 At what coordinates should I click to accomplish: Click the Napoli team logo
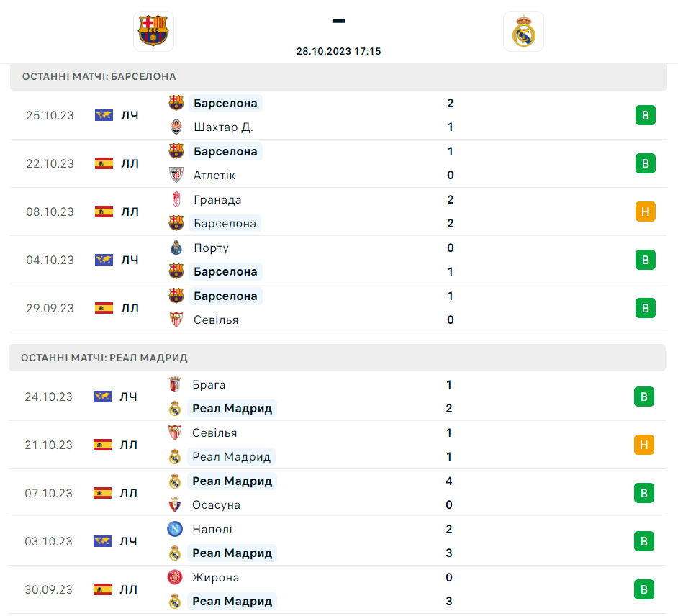(175, 530)
